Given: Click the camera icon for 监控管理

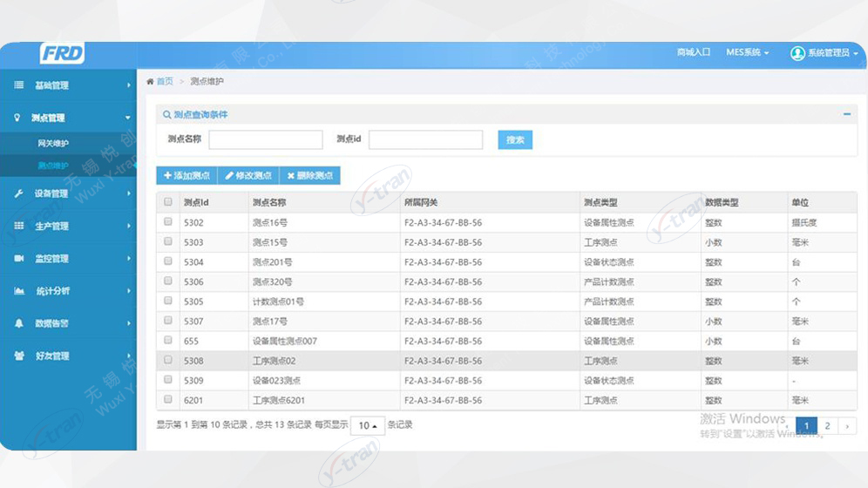Looking at the screenshot, I should (18, 259).
